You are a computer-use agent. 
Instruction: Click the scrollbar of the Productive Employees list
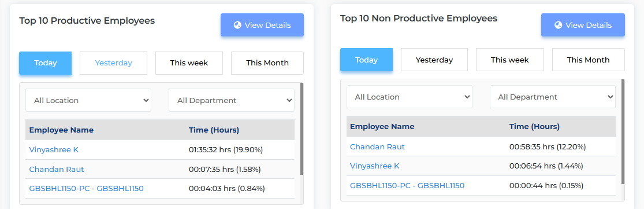tap(302, 129)
